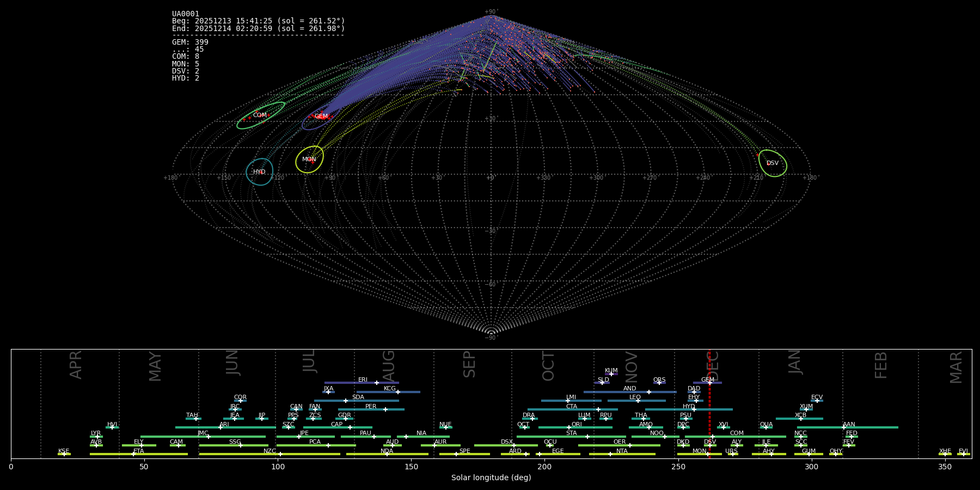The height and width of the screenshot is (490, 980).
Task: Click the GEM: 399 count in the legend
Action: (x=190, y=42)
